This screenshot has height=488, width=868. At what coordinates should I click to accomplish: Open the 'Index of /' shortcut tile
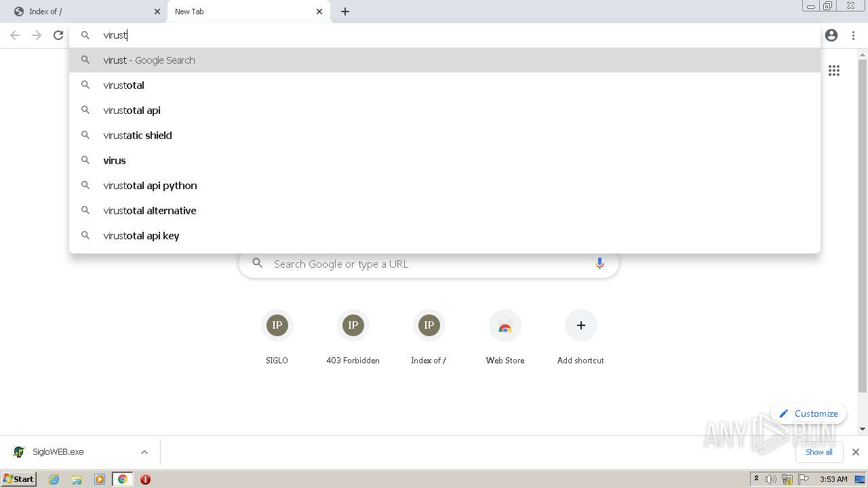coord(429,337)
